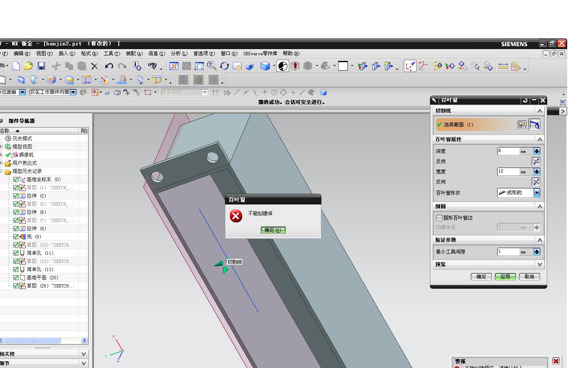588x368 pixels.
Task: Undo the last action
Action: 109,66
